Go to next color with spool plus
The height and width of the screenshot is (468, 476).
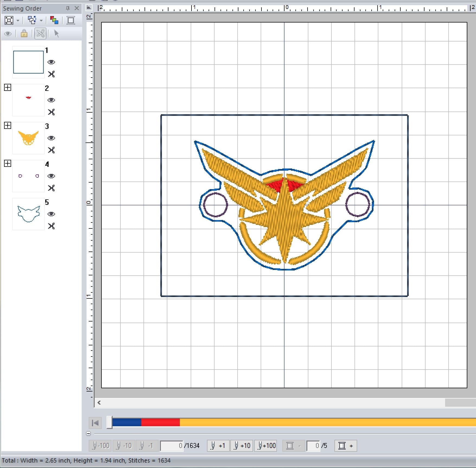(x=346, y=446)
